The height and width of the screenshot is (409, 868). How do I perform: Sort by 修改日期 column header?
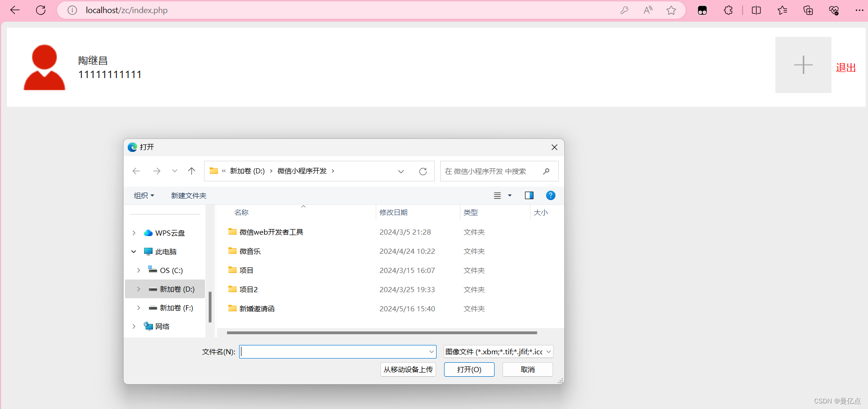pyautogui.click(x=394, y=213)
